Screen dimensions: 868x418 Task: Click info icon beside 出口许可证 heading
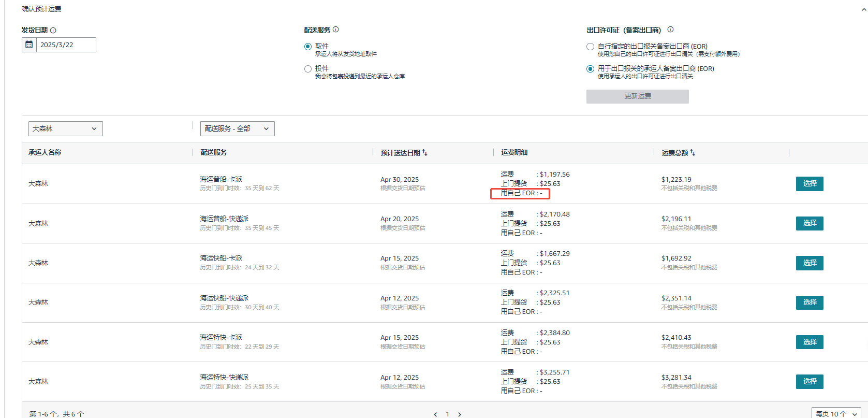click(670, 30)
